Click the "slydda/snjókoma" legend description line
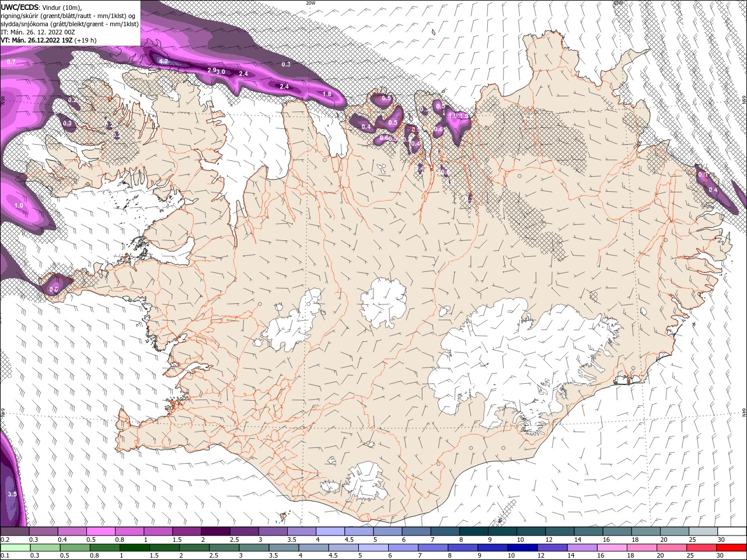747x560 pixels. [x=69, y=23]
